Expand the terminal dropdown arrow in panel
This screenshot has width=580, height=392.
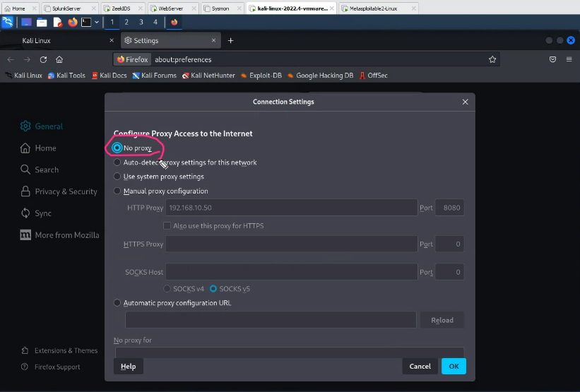pyautogui.click(x=97, y=23)
